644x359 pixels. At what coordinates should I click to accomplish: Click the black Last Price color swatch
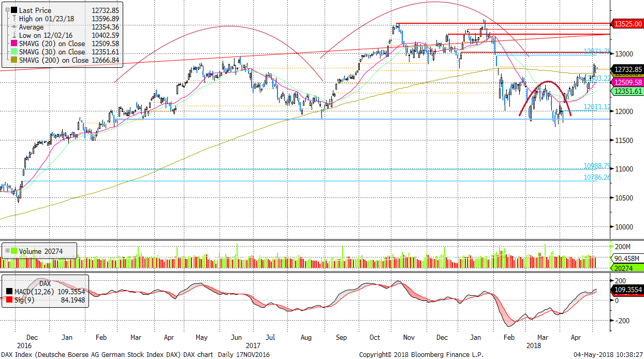pyautogui.click(x=14, y=10)
